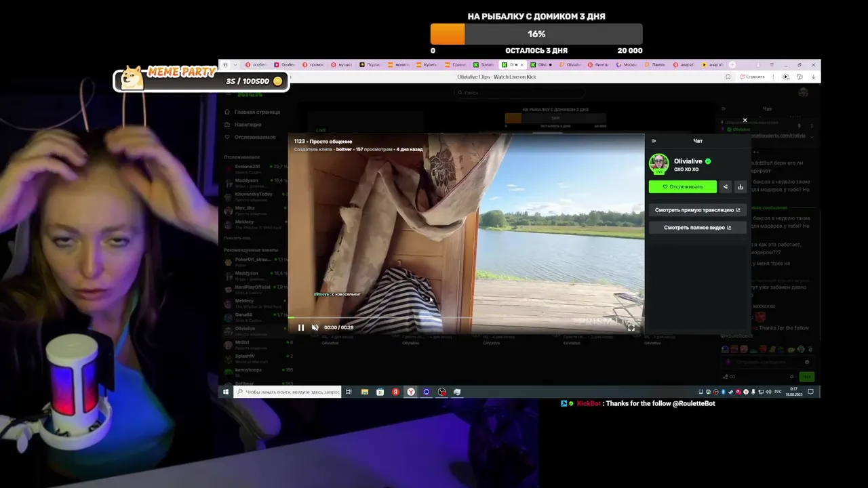The height and width of the screenshot is (488, 868).
Task: Unmute the clip audio
Action: click(315, 327)
